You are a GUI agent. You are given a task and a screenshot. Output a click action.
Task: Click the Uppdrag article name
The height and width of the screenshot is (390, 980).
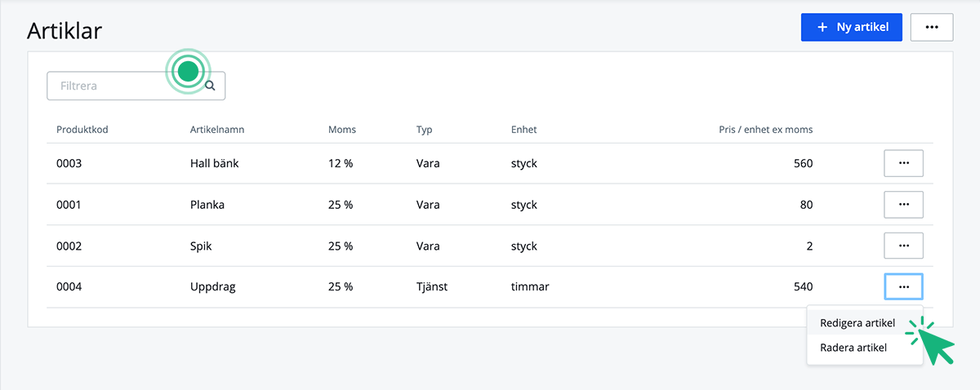tap(213, 286)
